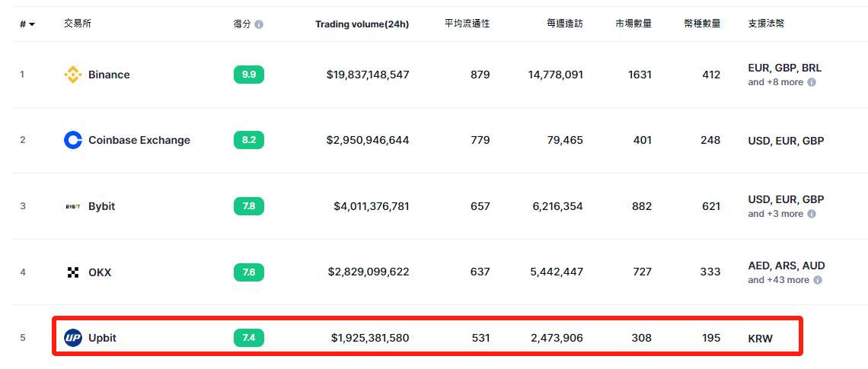The image size is (868, 369).
Task: Click OKX's 7.6 score badge
Action: pos(248,272)
